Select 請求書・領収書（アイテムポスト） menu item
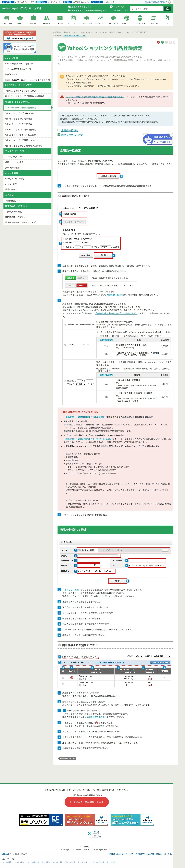The width and height of the screenshot is (185, 868). coord(28,222)
